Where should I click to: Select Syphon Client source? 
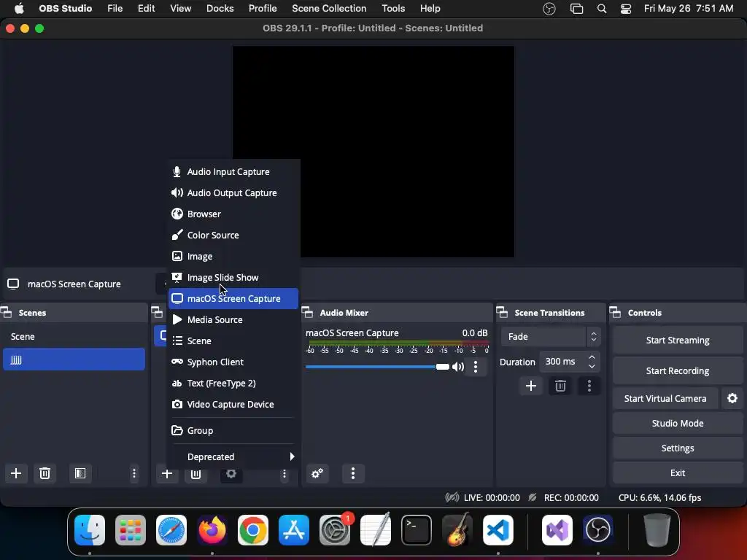coord(233,362)
